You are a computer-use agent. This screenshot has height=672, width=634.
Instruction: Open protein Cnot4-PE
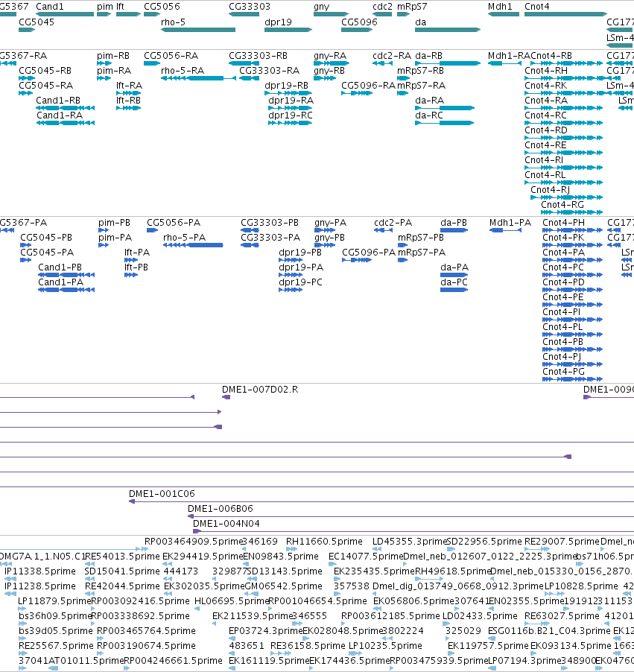click(x=563, y=297)
